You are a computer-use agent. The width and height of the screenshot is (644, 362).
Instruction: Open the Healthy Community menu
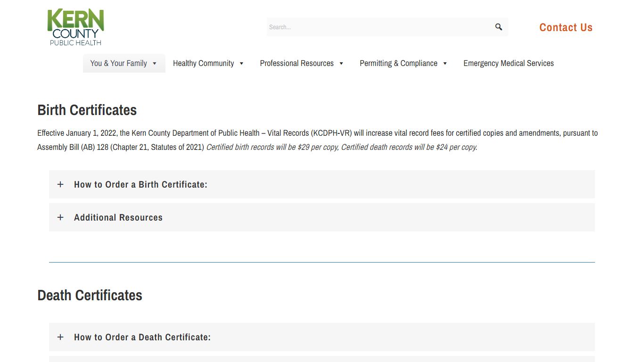click(x=208, y=63)
